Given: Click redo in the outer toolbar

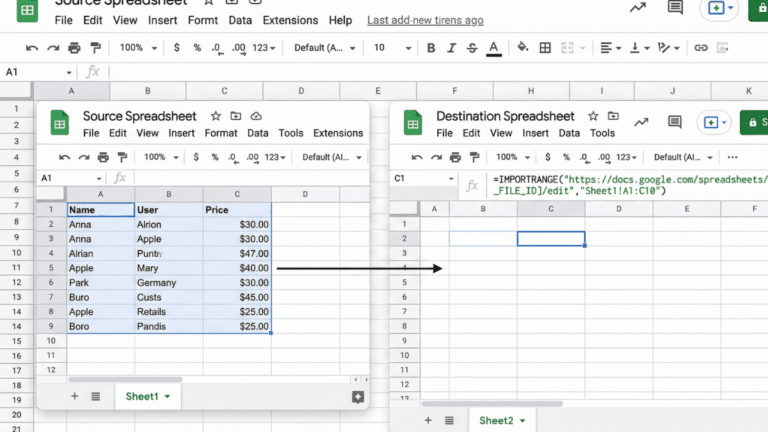Looking at the screenshot, I should (53, 48).
